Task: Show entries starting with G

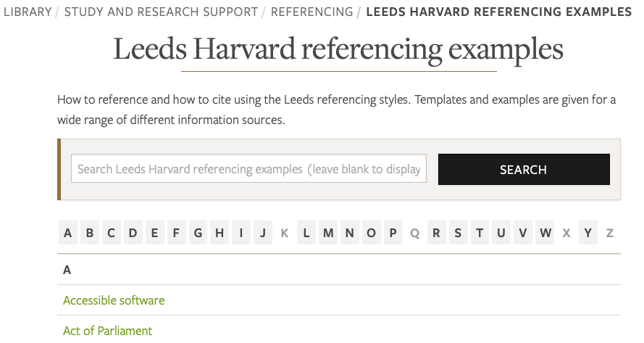Action: coord(198,233)
